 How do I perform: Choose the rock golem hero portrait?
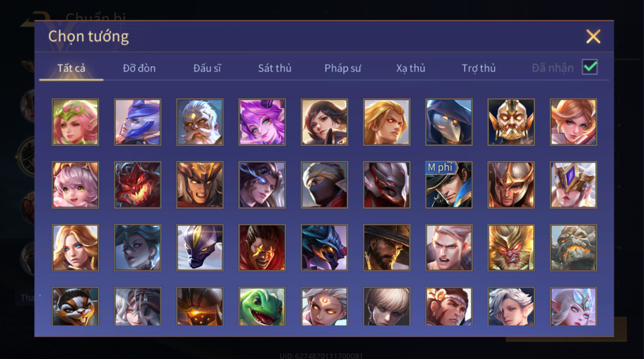573,248
